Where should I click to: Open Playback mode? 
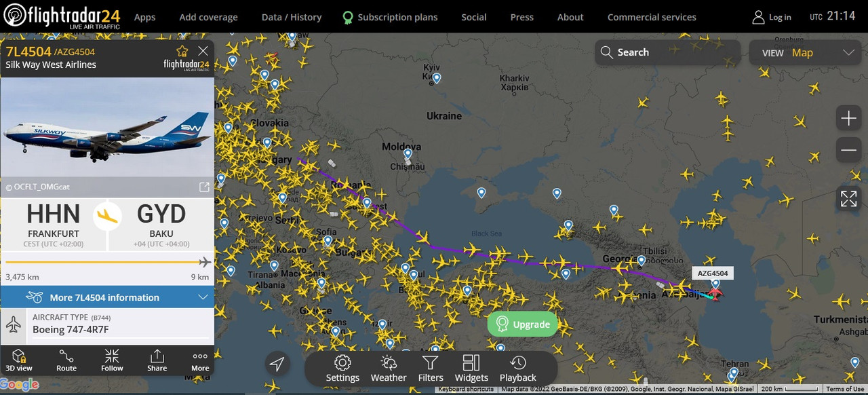tap(518, 369)
